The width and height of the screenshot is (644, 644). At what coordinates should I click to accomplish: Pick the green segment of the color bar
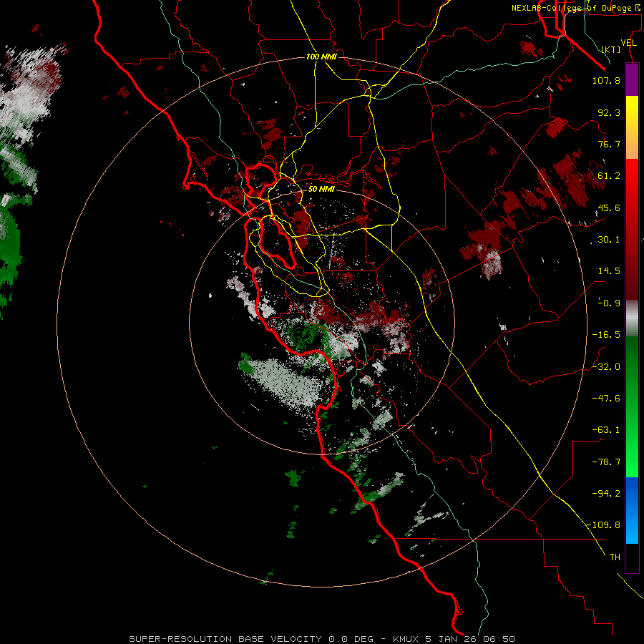pyautogui.click(x=632, y=406)
